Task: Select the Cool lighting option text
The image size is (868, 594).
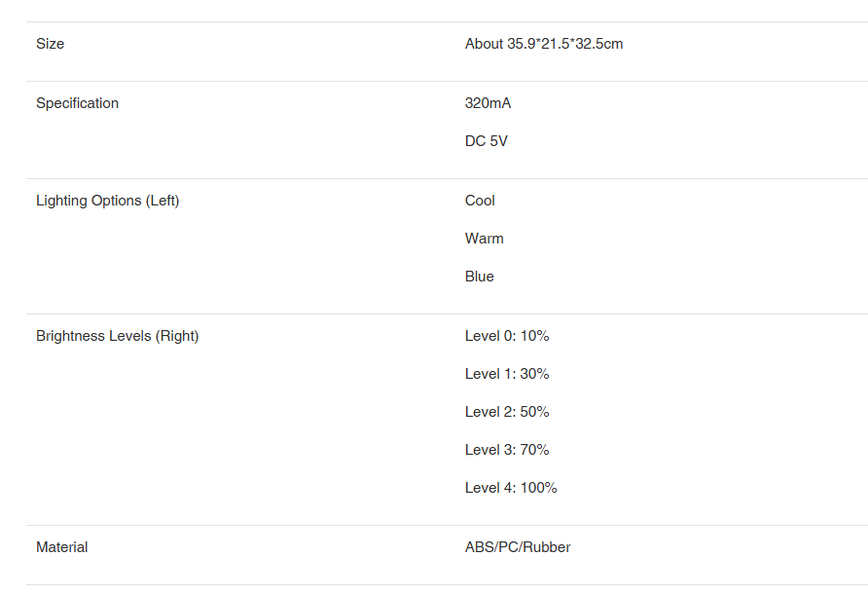Action: click(x=480, y=201)
